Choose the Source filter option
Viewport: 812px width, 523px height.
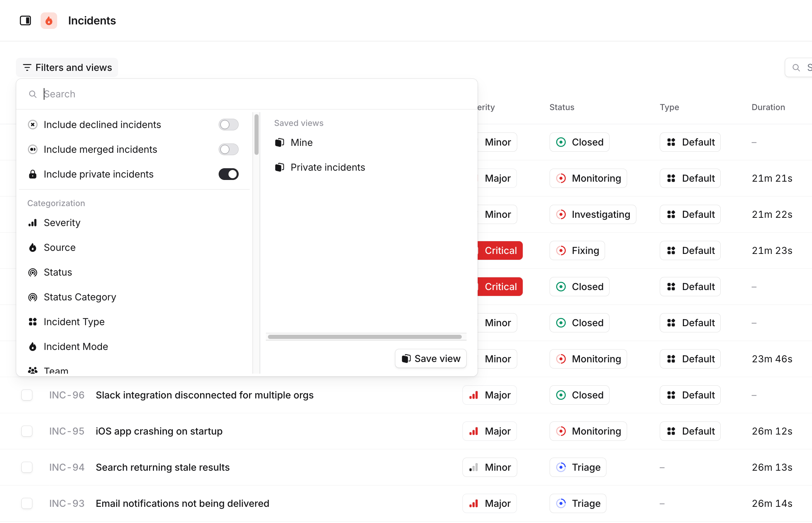(x=134, y=247)
